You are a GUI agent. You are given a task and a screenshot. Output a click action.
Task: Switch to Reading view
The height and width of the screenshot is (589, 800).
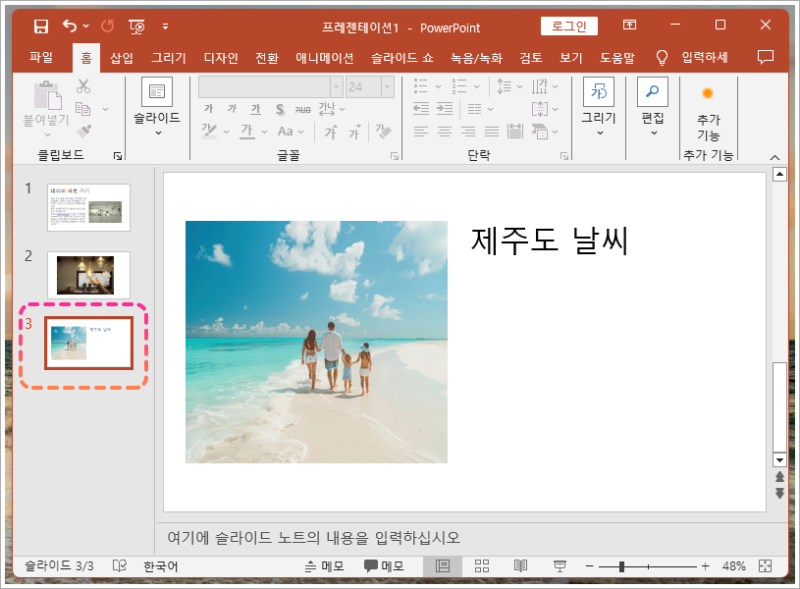click(x=520, y=566)
